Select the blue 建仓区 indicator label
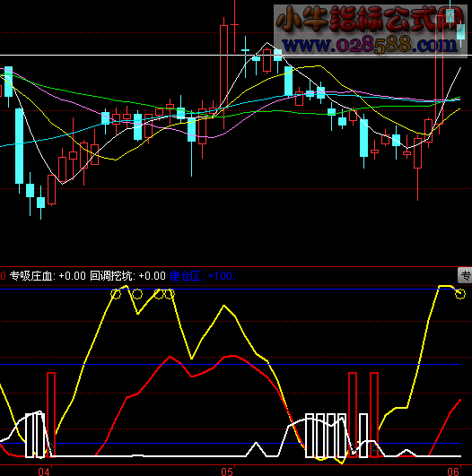Image resolution: width=472 pixels, height=476 pixels. pyautogui.click(x=185, y=276)
